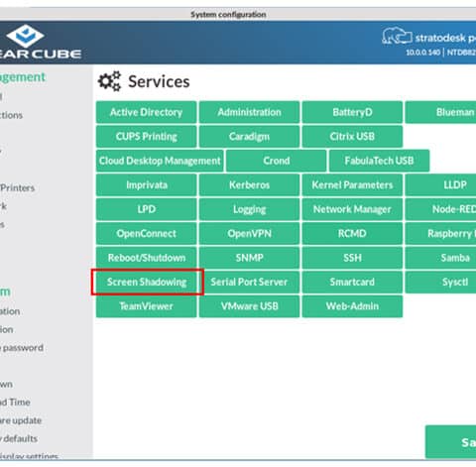Image resolution: width=476 pixels, height=467 pixels.
Task: Select the OpenConnect service
Action: pos(146,233)
